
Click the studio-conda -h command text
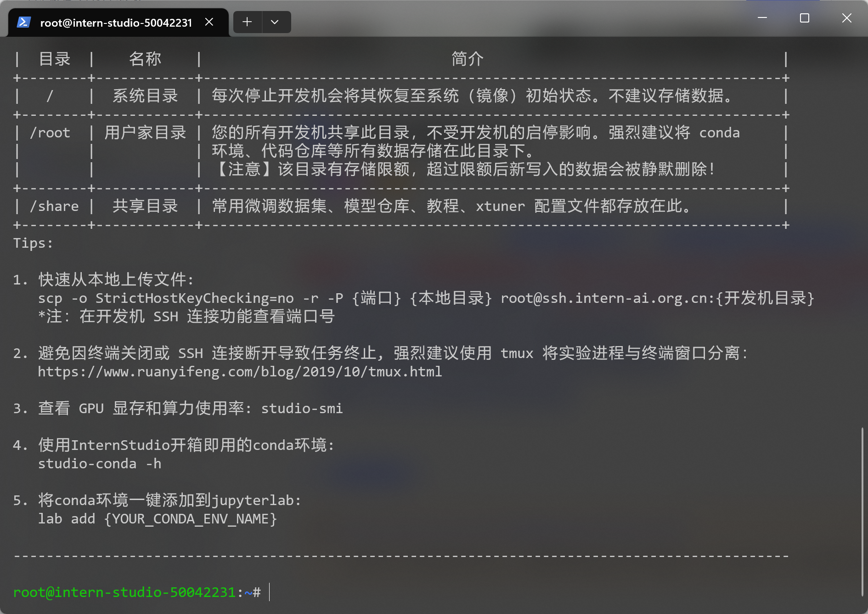tap(100, 463)
